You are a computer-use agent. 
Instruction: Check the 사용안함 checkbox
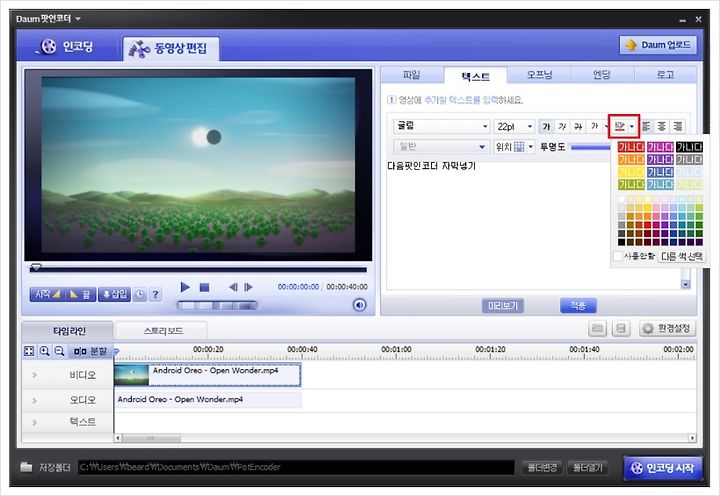(x=618, y=256)
